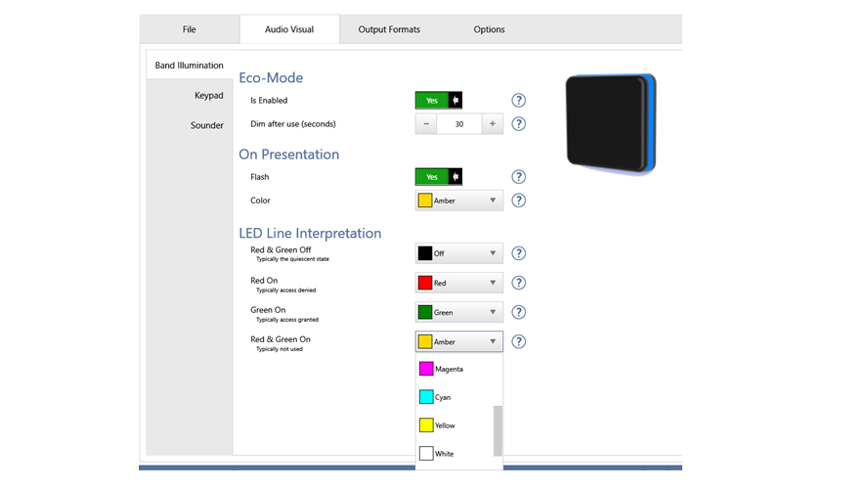Switch to the File tab
The height and width of the screenshot is (489, 868).
click(x=190, y=29)
